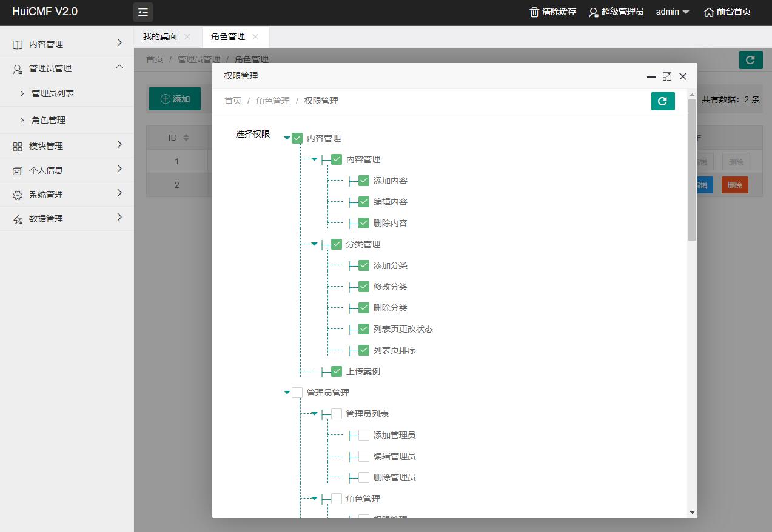
Task: Click the 管理员管理 sidebar user icon
Action: [x=18, y=69]
